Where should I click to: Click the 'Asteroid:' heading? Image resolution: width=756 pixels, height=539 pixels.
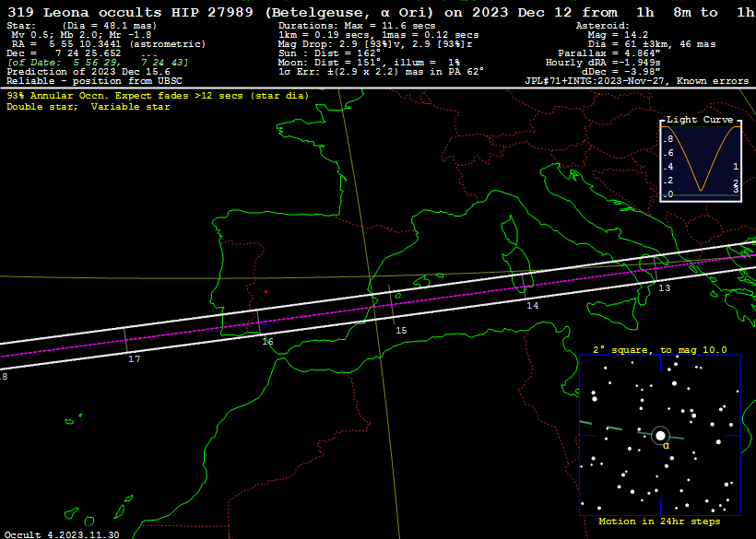603,26
